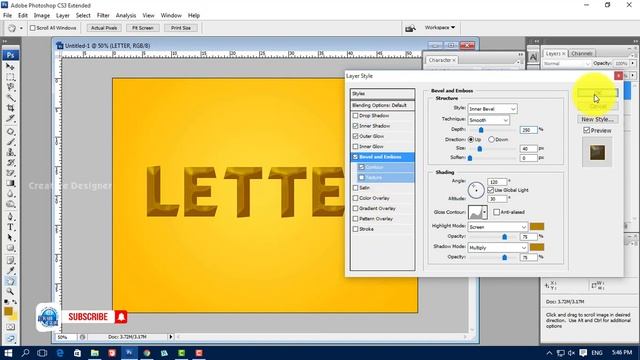The height and width of the screenshot is (360, 640).
Task: Open the Analysis menu
Action: (126, 16)
